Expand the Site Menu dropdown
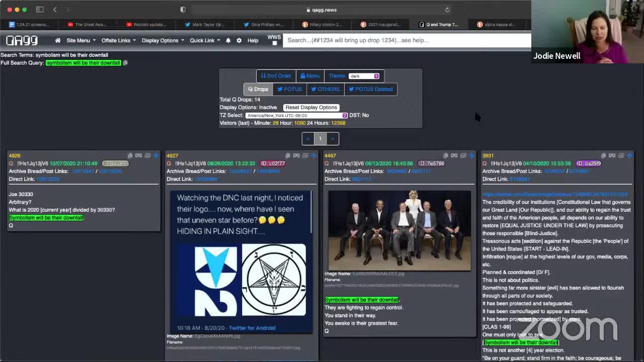 point(81,40)
